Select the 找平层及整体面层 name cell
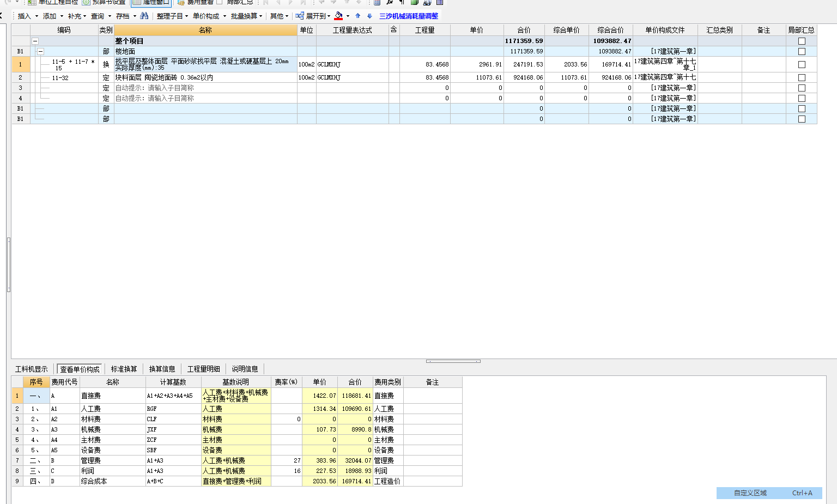The height and width of the screenshot is (504, 837). click(205, 64)
